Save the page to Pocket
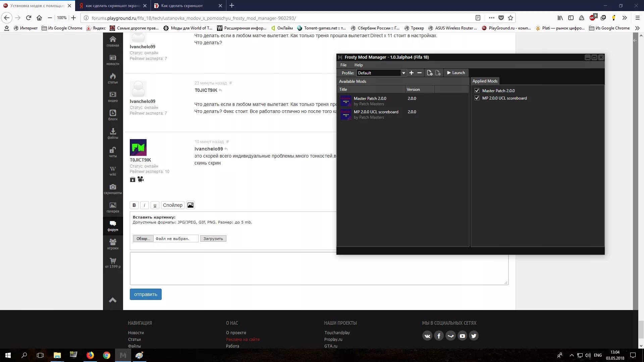 (x=501, y=18)
